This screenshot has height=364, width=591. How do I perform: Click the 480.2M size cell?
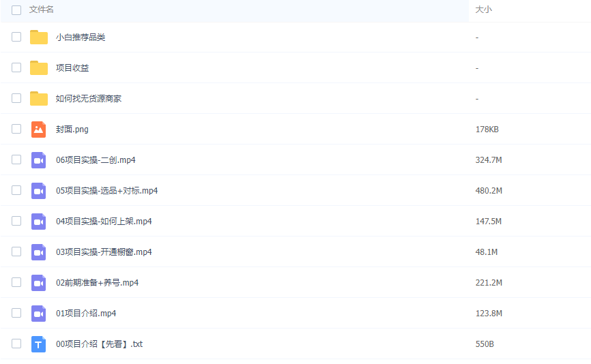click(x=489, y=191)
